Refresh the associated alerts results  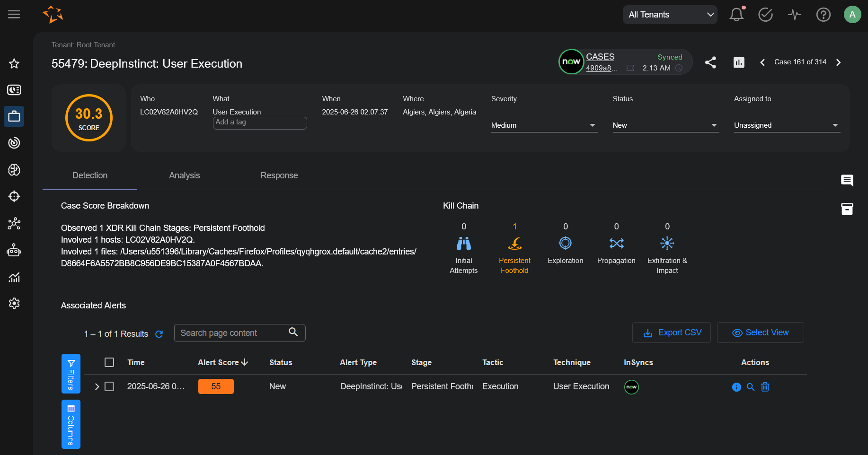(x=159, y=334)
